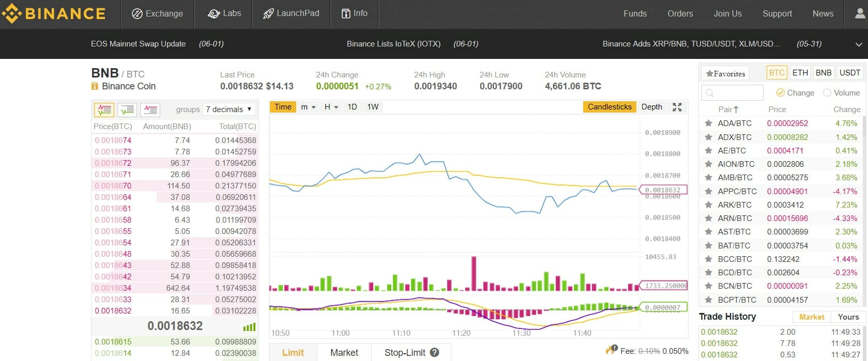Star the BCC/BTC pair
The height and width of the screenshot is (361, 868).
click(x=708, y=259)
